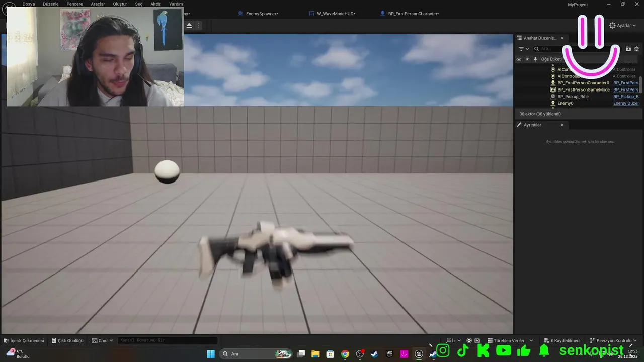Open the İz trace dropdown
This screenshot has width=644, height=362.
454,340
